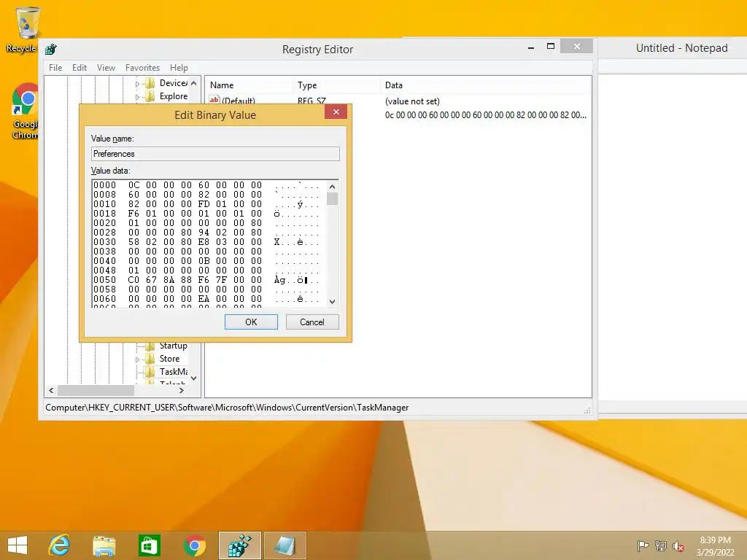The height and width of the screenshot is (560, 747).
Task: Open the File menu
Action: tap(55, 68)
